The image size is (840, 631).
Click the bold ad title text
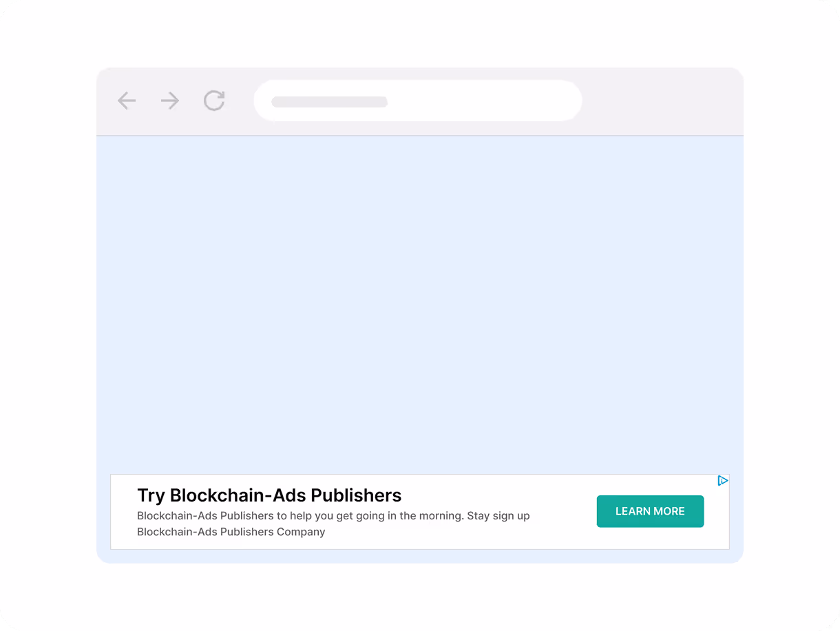click(269, 495)
